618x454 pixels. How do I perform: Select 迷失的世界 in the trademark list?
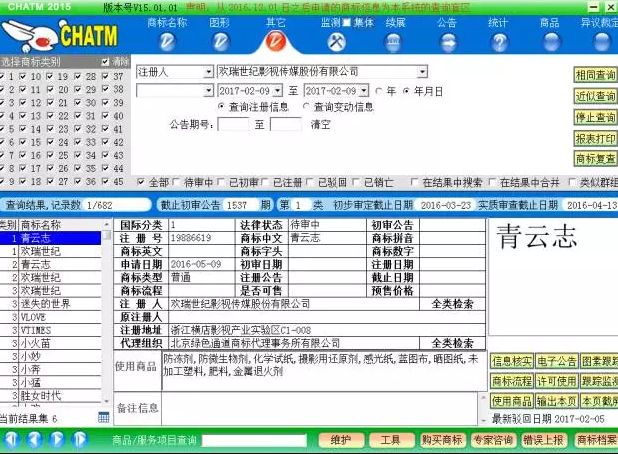(x=46, y=303)
